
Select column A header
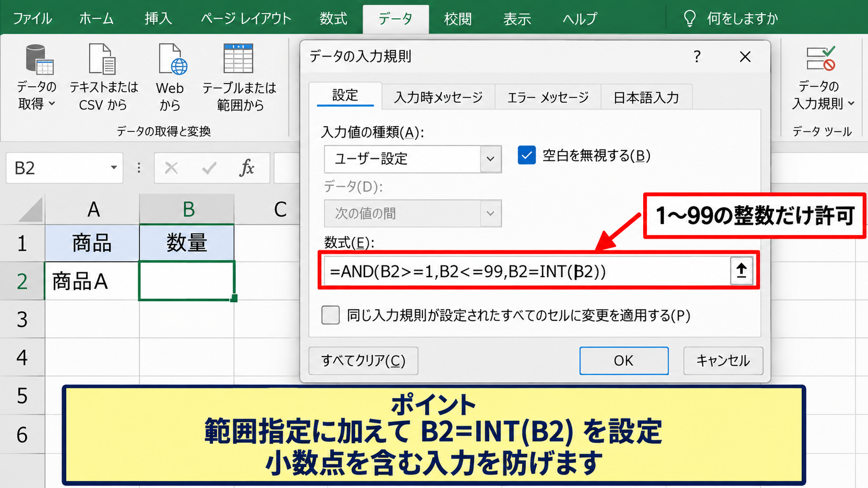93,210
